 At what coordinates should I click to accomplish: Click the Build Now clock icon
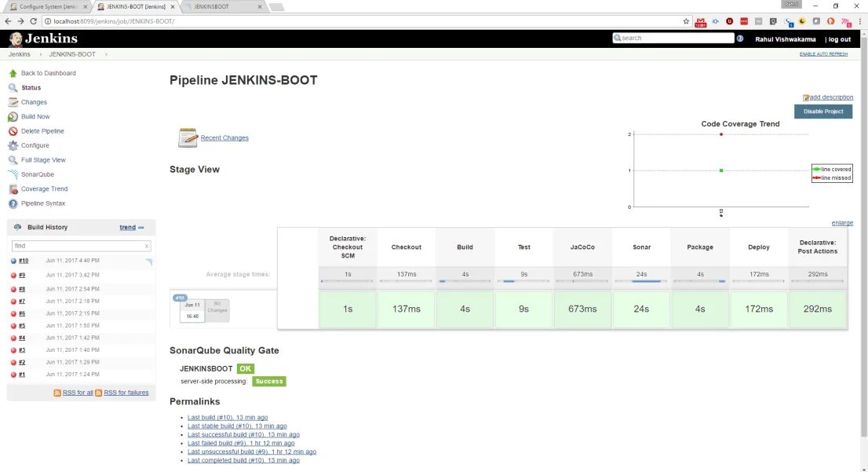13,116
